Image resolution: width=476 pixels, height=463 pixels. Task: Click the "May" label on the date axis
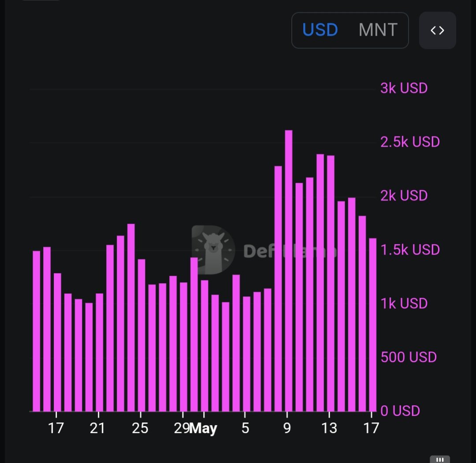click(x=204, y=428)
